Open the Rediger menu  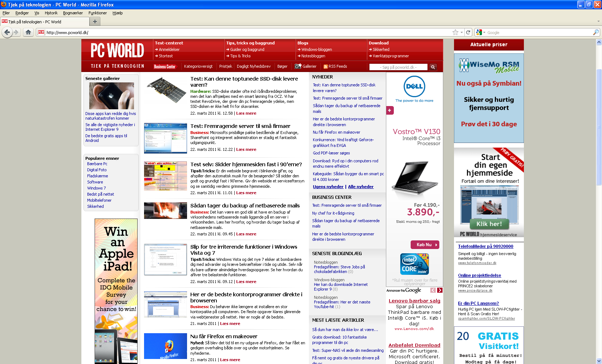22,13
